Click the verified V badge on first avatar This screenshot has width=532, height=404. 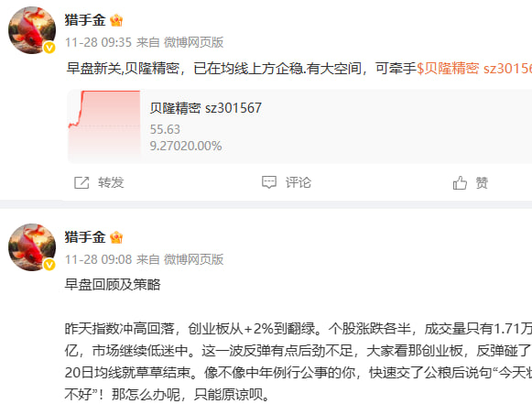(x=49, y=48)
